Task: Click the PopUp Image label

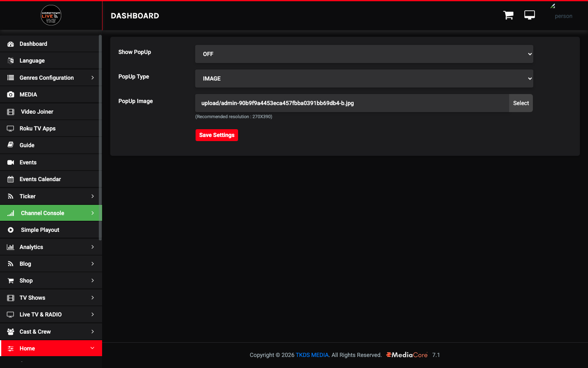Action: [x=136, y=101]
